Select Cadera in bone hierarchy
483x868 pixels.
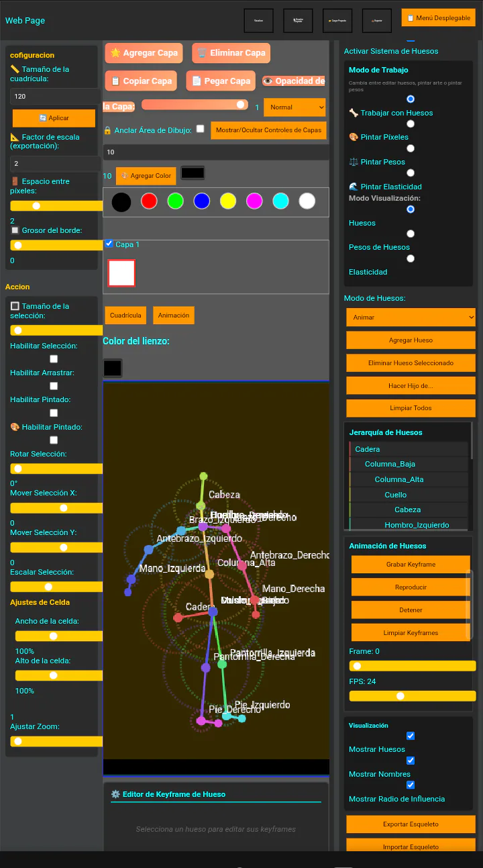(409, 449)
